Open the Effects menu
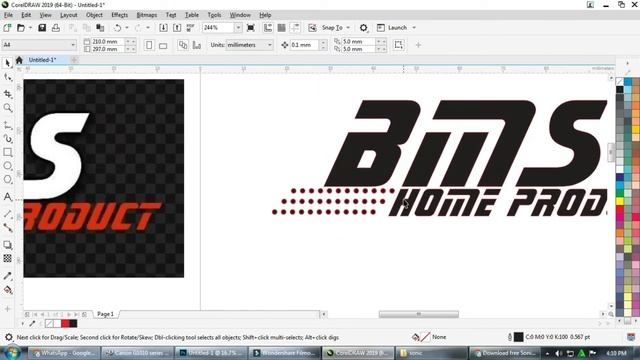 coord(119,15)
